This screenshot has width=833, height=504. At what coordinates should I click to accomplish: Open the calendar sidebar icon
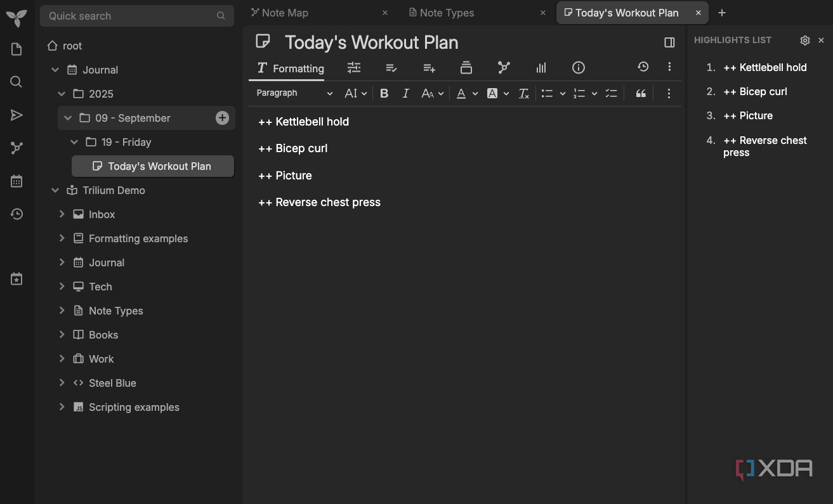coord(16,181)
